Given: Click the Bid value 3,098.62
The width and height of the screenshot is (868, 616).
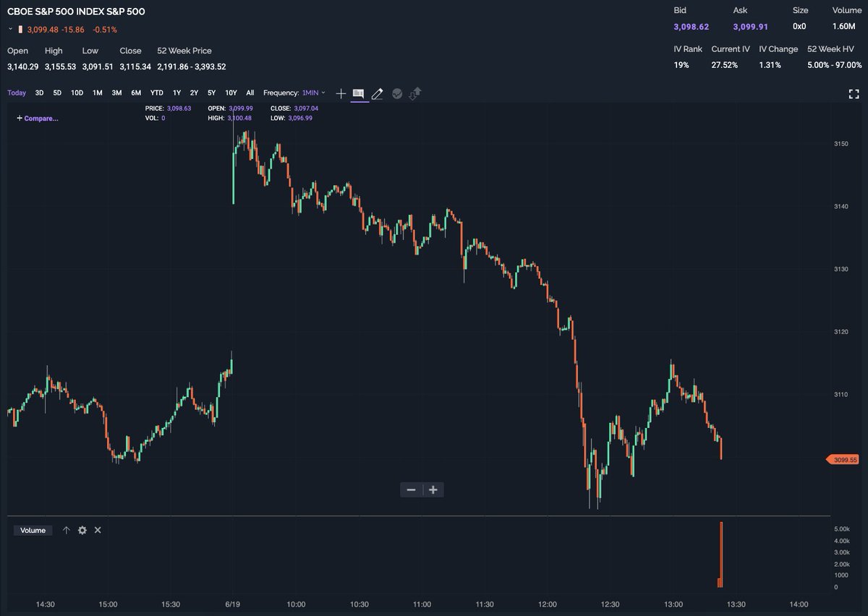Looking at the screenshot, I should pos(693,27).
